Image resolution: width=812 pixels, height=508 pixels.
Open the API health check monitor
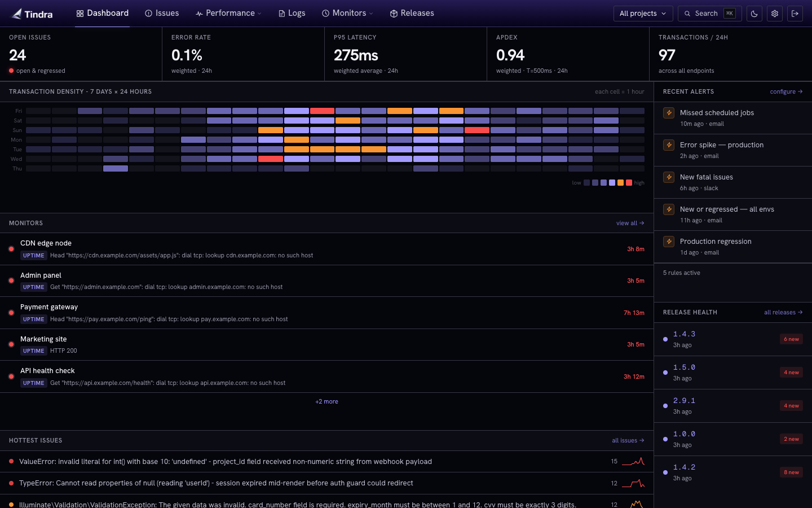tap(326, 376)
